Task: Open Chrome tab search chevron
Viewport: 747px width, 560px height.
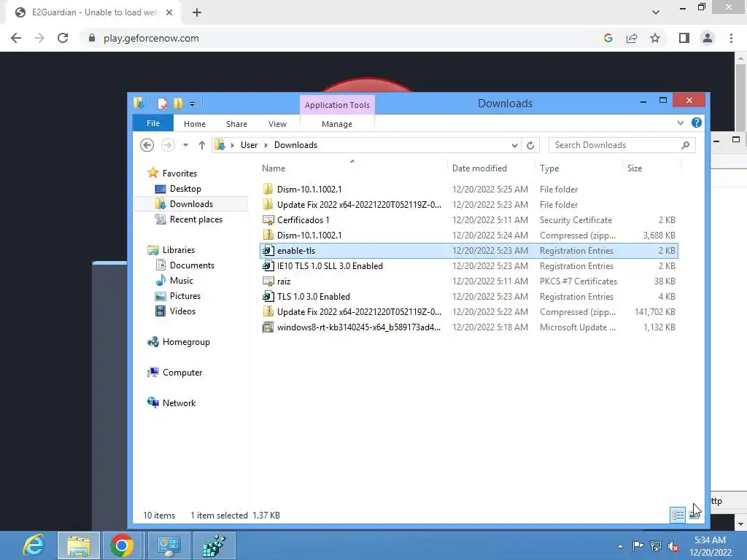Action: coord(656,12)
